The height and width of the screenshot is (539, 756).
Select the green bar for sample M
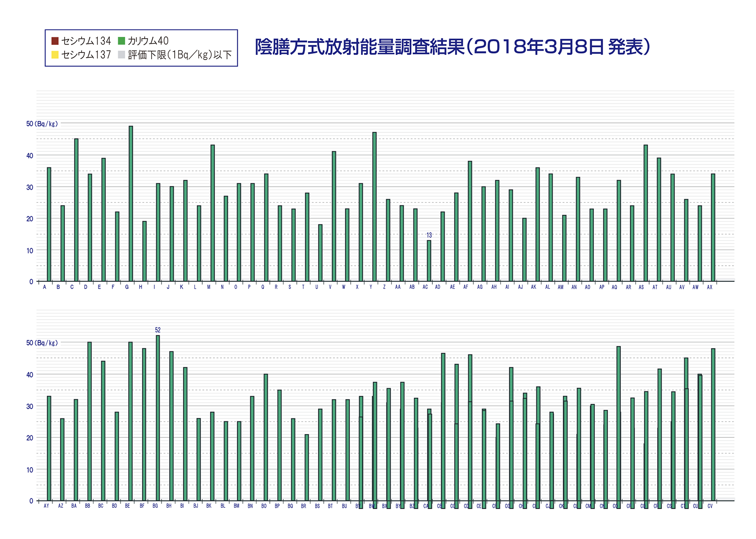[213, 213]
